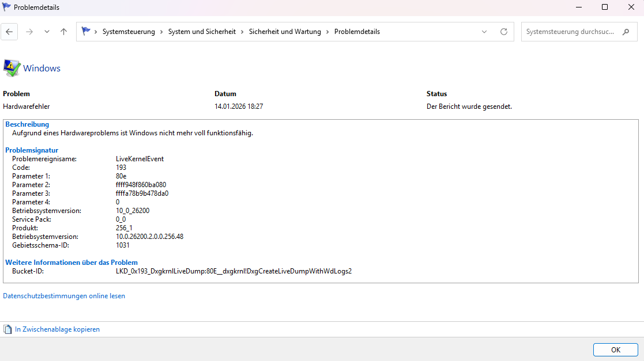Refresh the Problemdetails page

point(504,32)
